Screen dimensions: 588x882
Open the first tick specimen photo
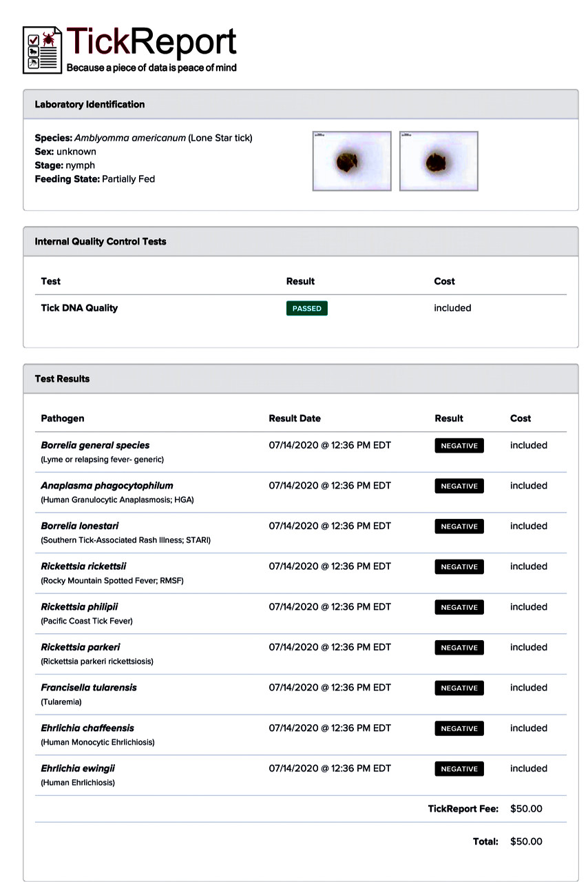(x=352, y=161)
